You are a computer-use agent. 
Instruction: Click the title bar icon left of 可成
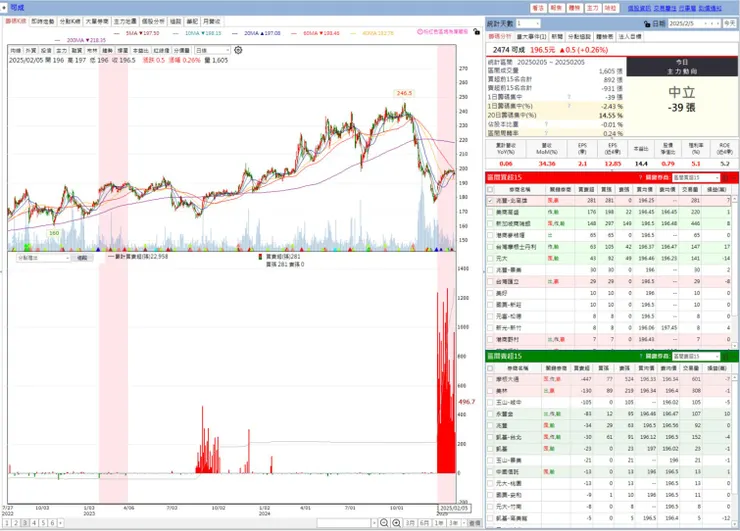tap(4, 8)
